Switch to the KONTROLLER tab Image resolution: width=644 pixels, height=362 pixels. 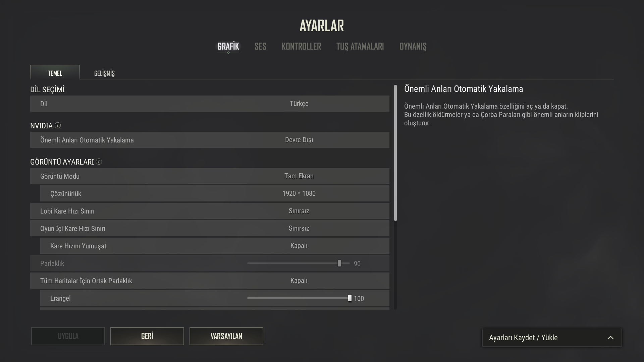(x=301, y=46)
